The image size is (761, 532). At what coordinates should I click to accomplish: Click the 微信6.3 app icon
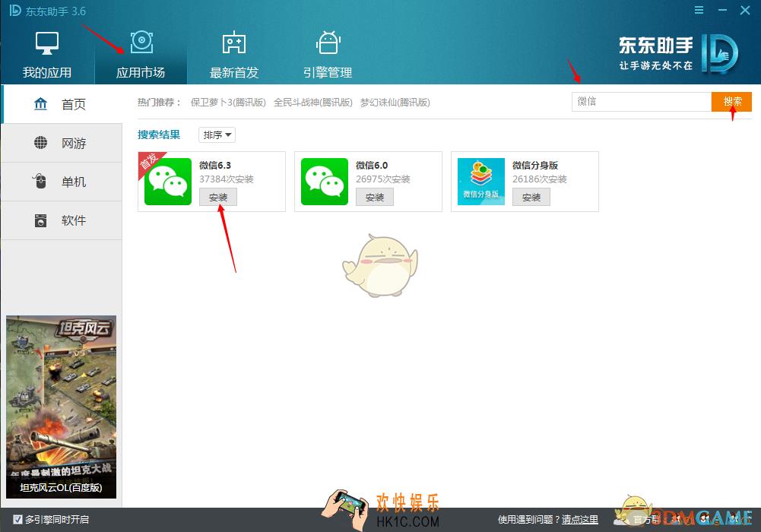pos(168,182)
